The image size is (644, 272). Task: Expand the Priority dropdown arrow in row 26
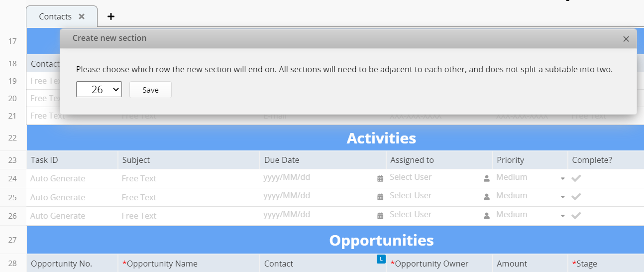562,216
